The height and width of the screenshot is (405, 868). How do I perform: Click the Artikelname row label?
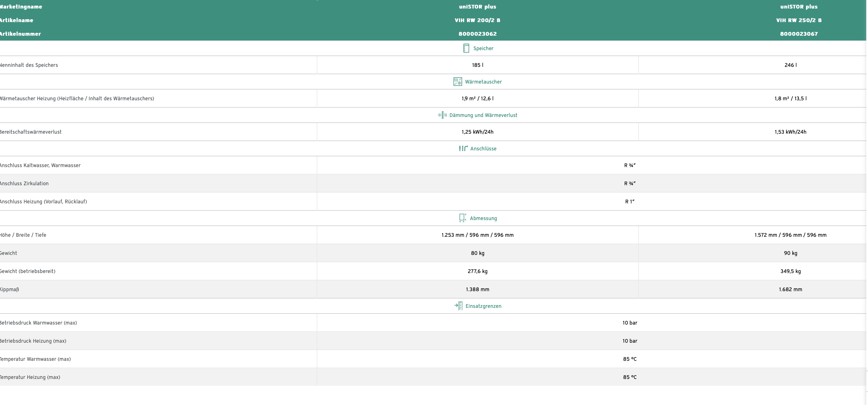click(x=16, y=20)
